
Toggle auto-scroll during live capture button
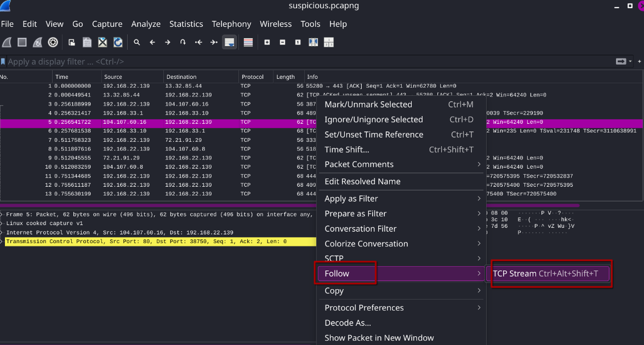229,42
